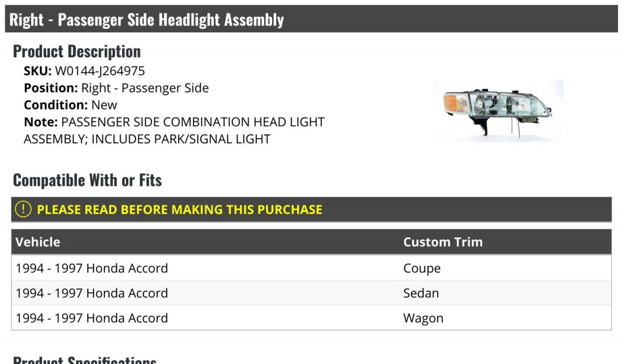
Task: Click the Custom Trim column header
Action: point(443,242)
